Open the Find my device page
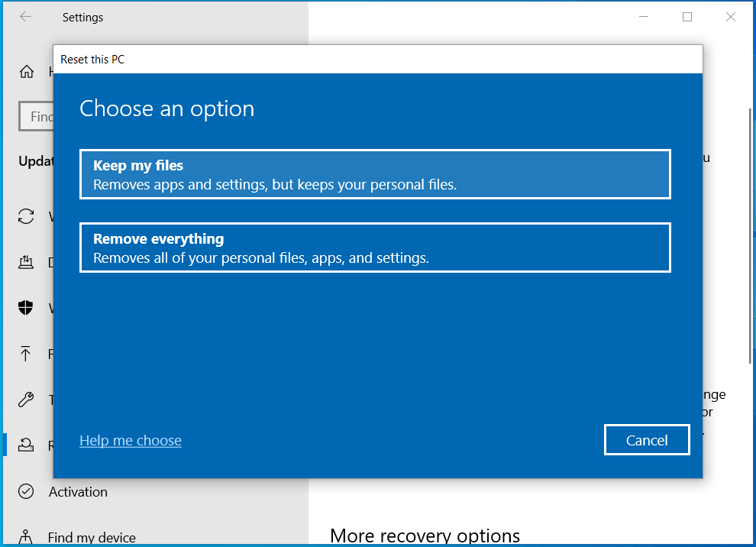The height and width of the screenshot is (547, 756). (92, 538)
